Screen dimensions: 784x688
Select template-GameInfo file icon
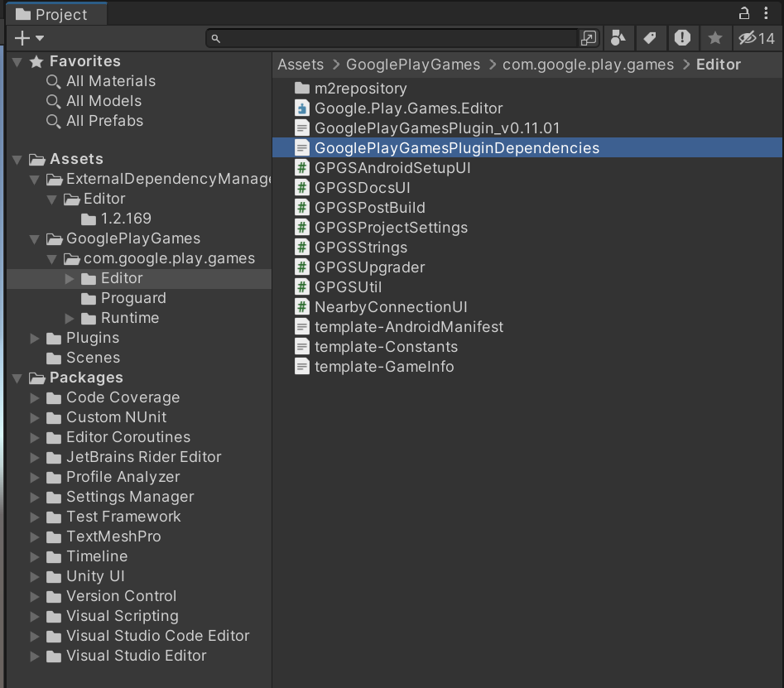(x=302, y=367)
